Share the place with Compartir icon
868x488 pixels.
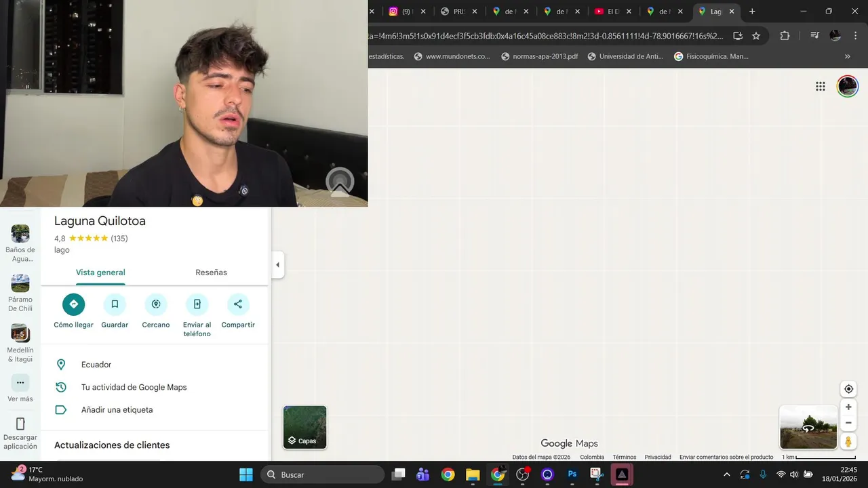[x=238, y=304]
